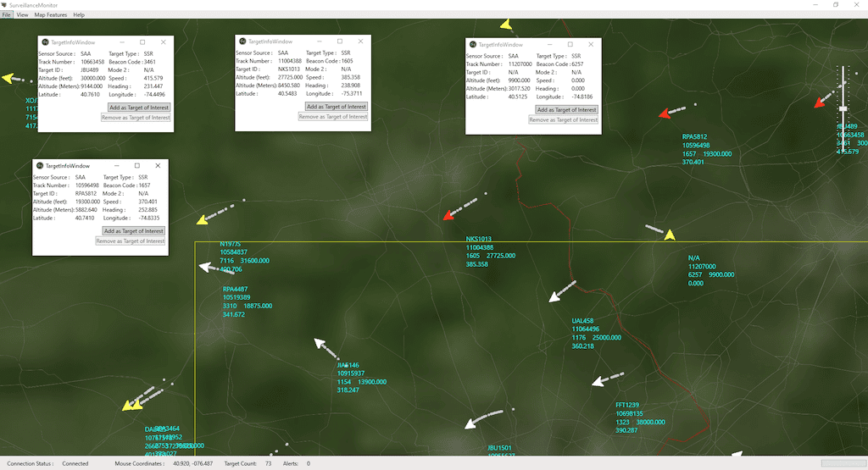Click Latitude 40.7410 in the RPA5812 window
The height and width of the screenshot is (470, 868).
85,218
